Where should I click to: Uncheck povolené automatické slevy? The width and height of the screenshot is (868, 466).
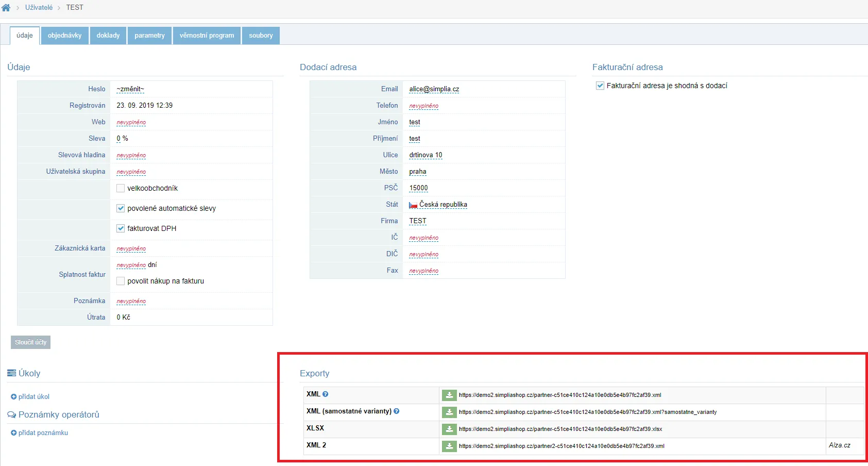[x=121, y=208]
